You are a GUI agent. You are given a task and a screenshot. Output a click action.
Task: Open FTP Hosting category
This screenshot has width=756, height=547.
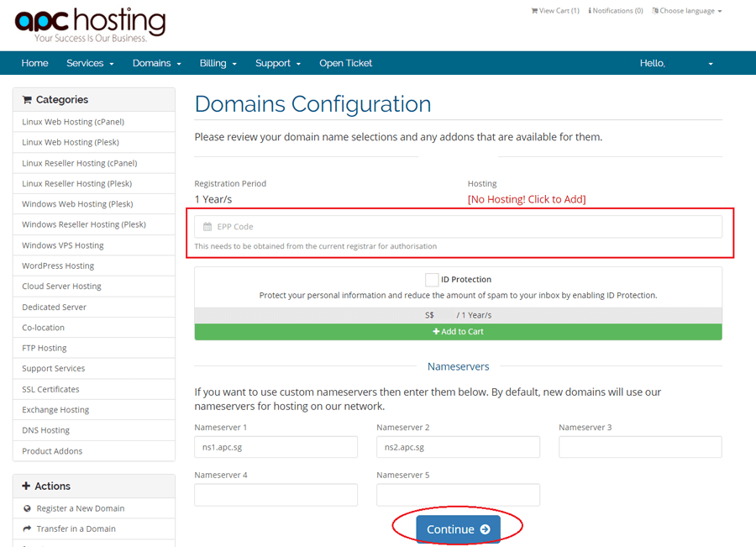(x=94, y=348)
